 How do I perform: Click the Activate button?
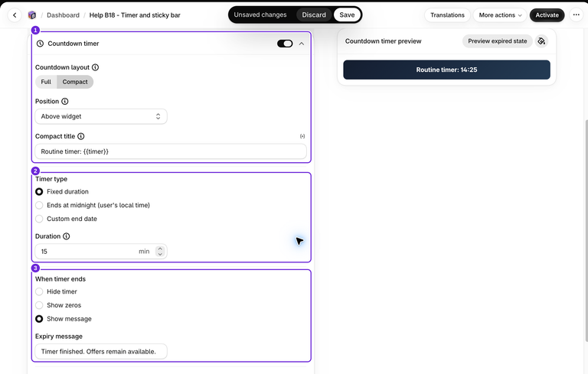tap(547, 15)
